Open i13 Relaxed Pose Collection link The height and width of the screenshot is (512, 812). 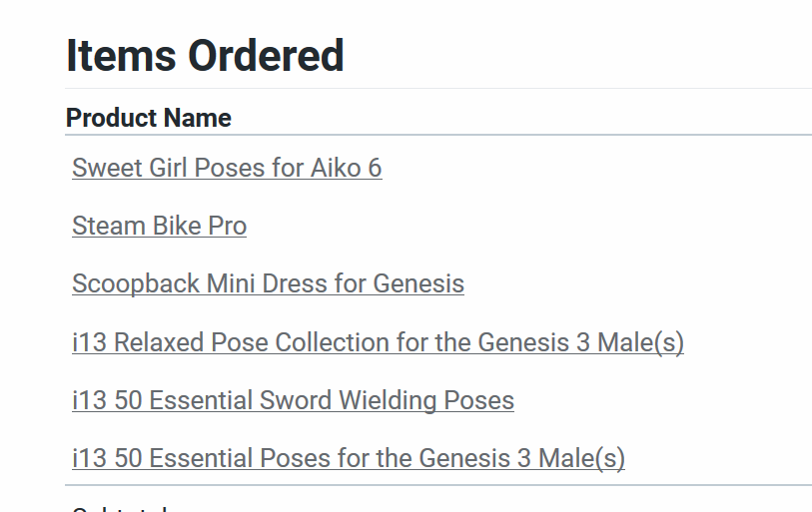tap(378, 342)
